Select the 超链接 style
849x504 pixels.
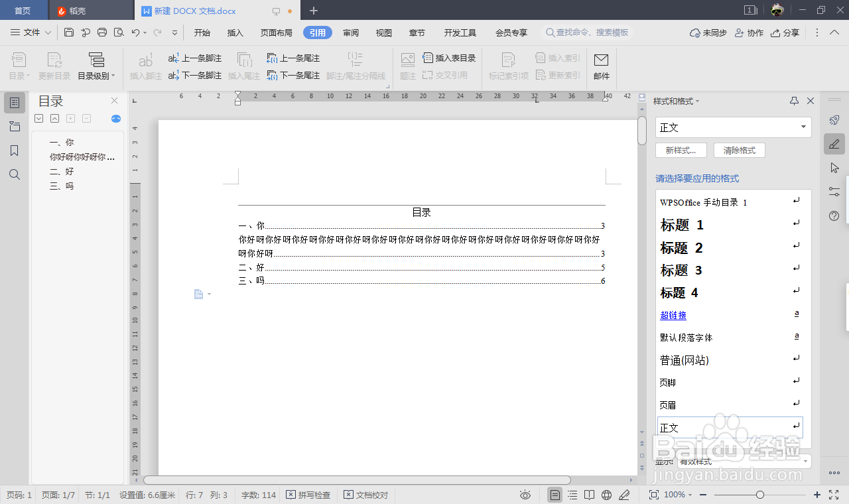[x=673, y=316]
